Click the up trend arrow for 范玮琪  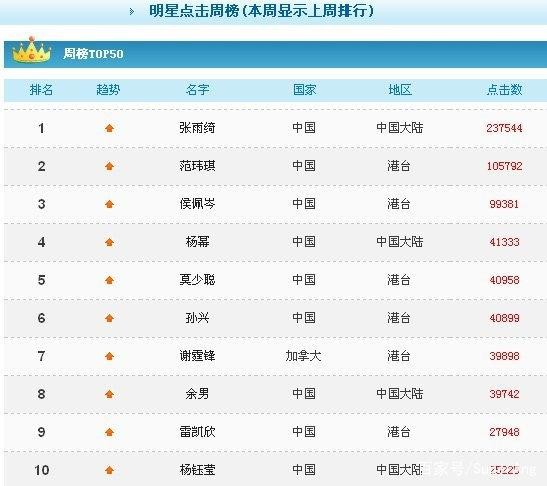tap(110, 166)
